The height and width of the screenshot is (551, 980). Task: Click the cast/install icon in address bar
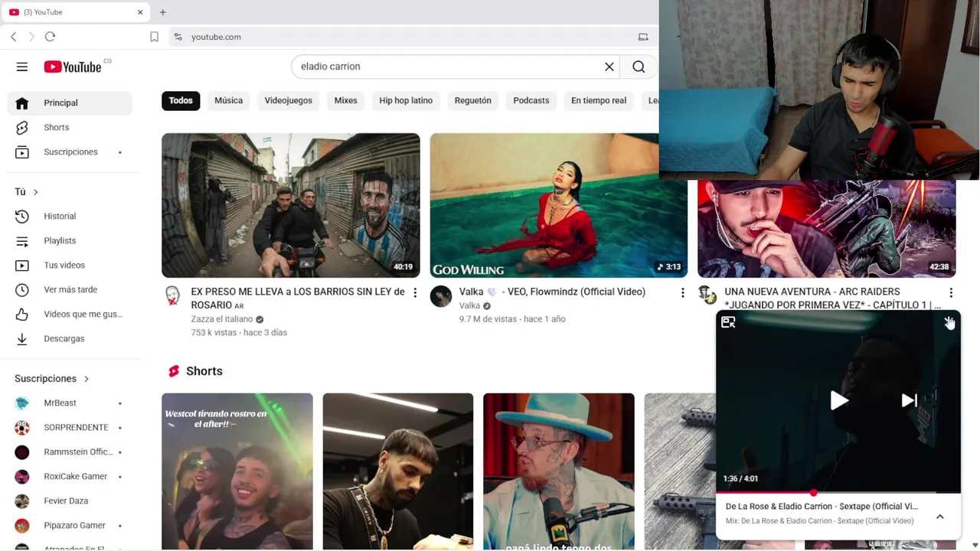click(x=643, y=37)
